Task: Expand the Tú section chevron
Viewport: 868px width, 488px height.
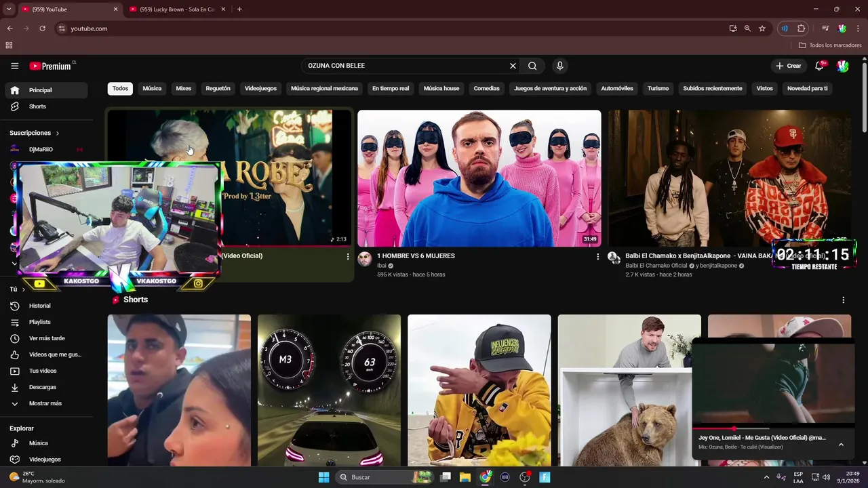Action: tap(23, 289)
